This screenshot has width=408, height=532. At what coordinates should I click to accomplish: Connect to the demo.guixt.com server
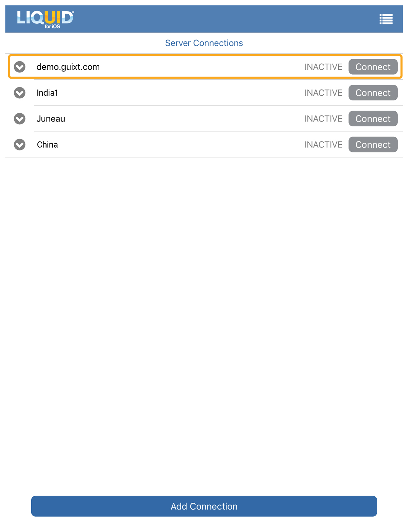click(x=373, y=67)
